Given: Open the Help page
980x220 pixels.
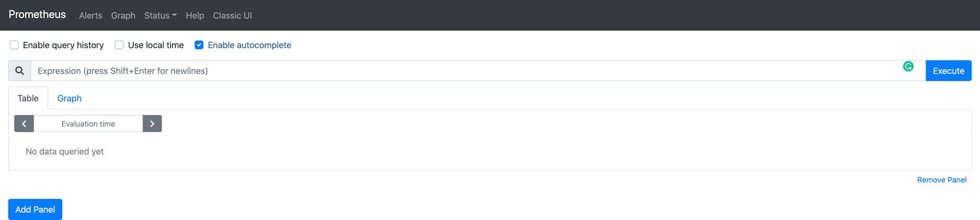Looking at the screenshot, I should point(194,16).
